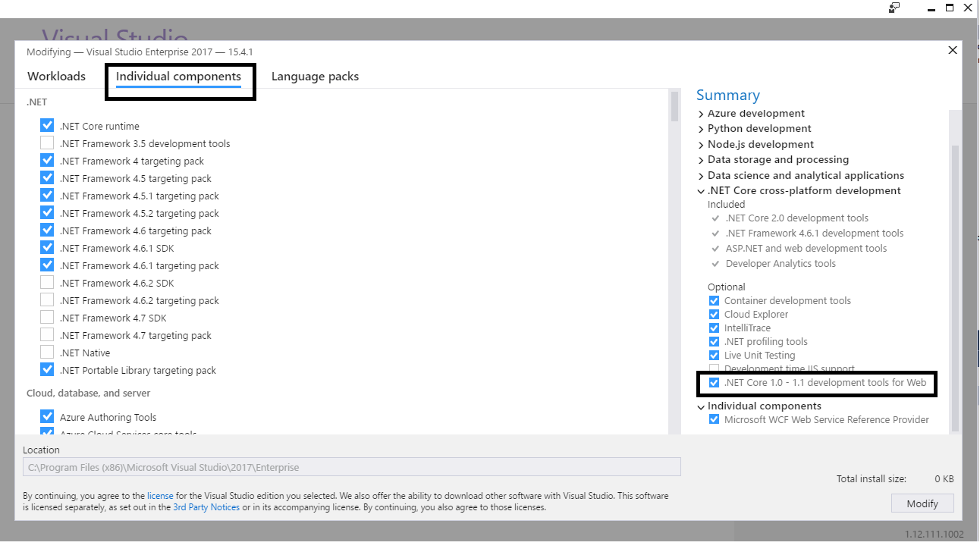Check .NET Framework 3.5 development tools
Screen dimensions: 980x555
(47, 143)
